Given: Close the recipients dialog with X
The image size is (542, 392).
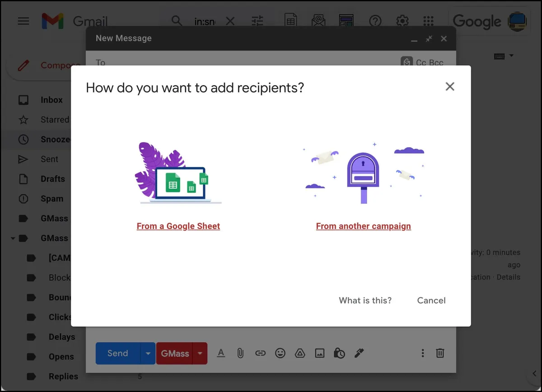Looking at the screenshot, I should pyautogui.click(x=450, y=87).
